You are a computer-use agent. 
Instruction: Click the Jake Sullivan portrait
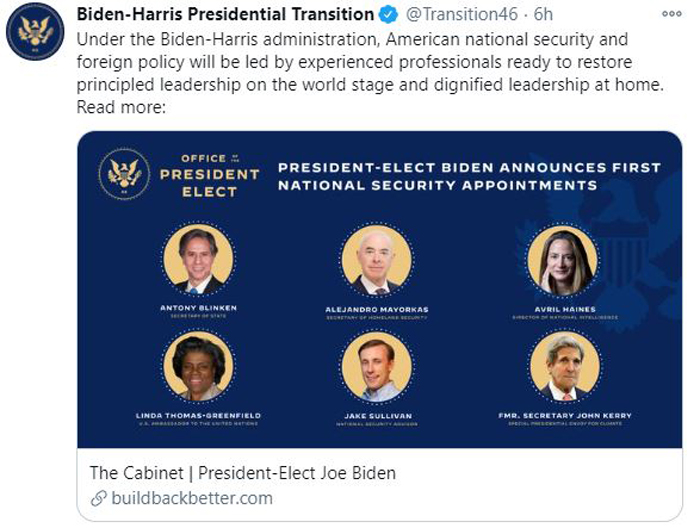click(x=377, y=367)
